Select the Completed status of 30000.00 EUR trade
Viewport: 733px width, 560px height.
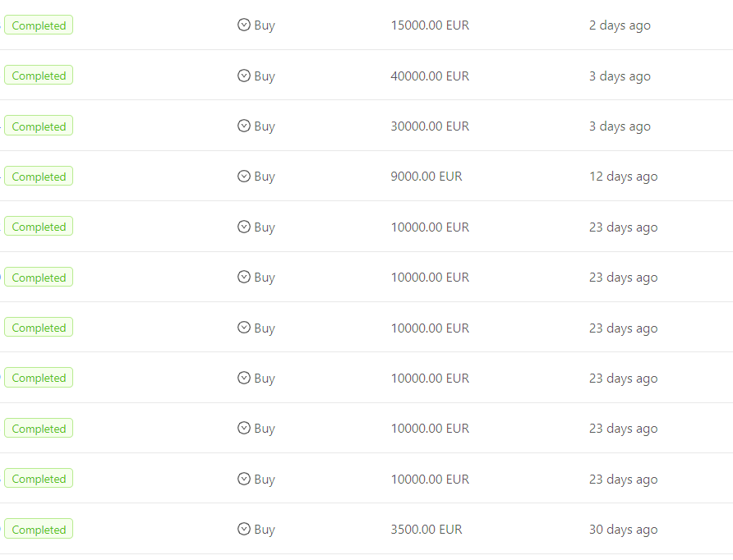click(x=39, y=126)
